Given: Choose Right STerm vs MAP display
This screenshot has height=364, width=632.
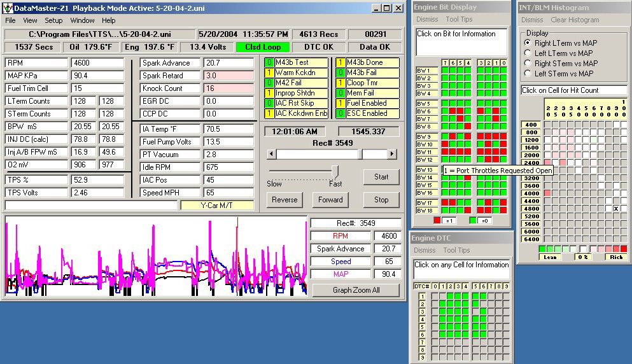Looking at the screenshot, I should point(528,63).
